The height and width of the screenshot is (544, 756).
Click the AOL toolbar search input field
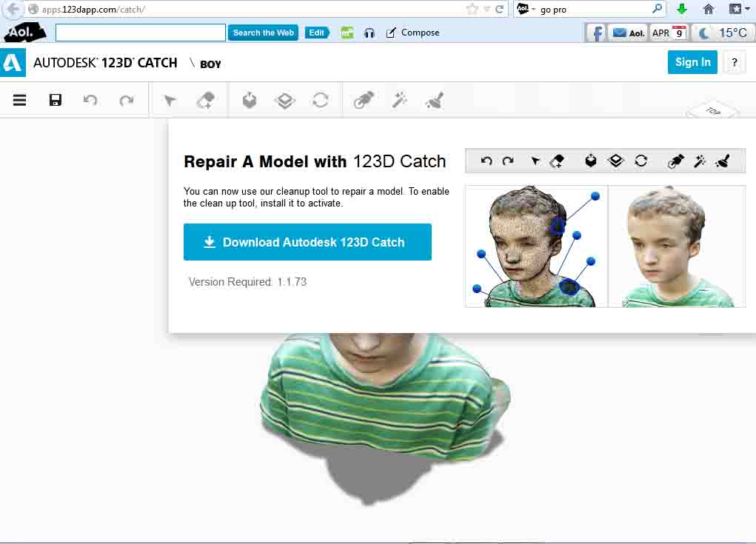140,33
